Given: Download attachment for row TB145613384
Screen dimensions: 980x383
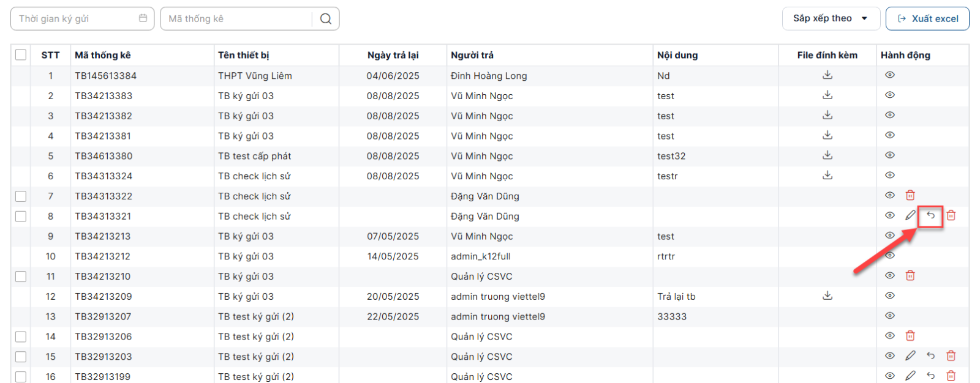Looking at the screenshot, I should (x=827, y=75).
